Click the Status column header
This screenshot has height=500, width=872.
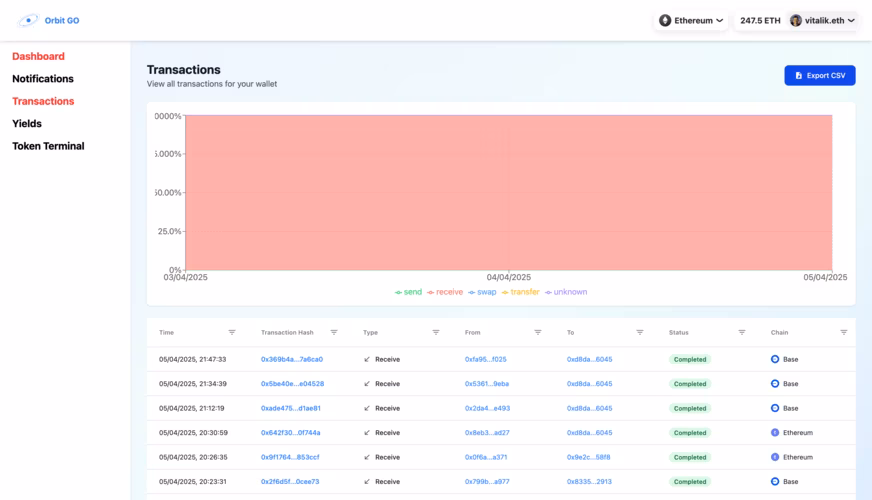pos(678,333)
